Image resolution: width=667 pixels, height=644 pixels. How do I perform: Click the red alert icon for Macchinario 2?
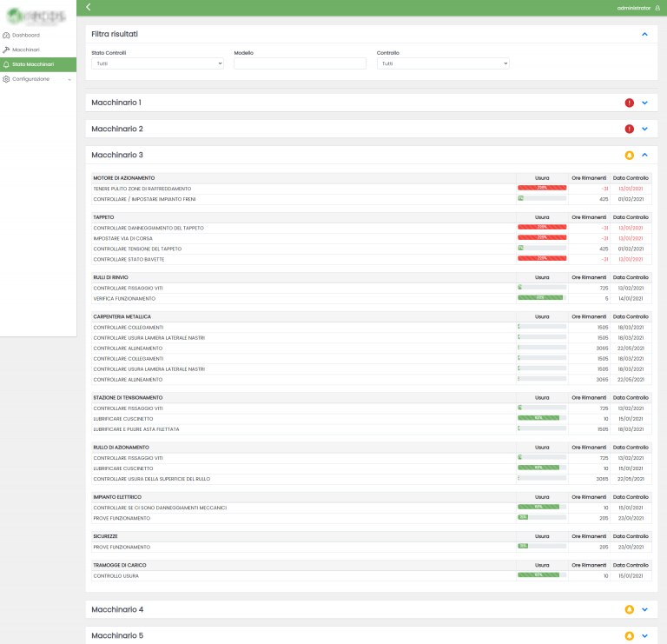(630, 129)
